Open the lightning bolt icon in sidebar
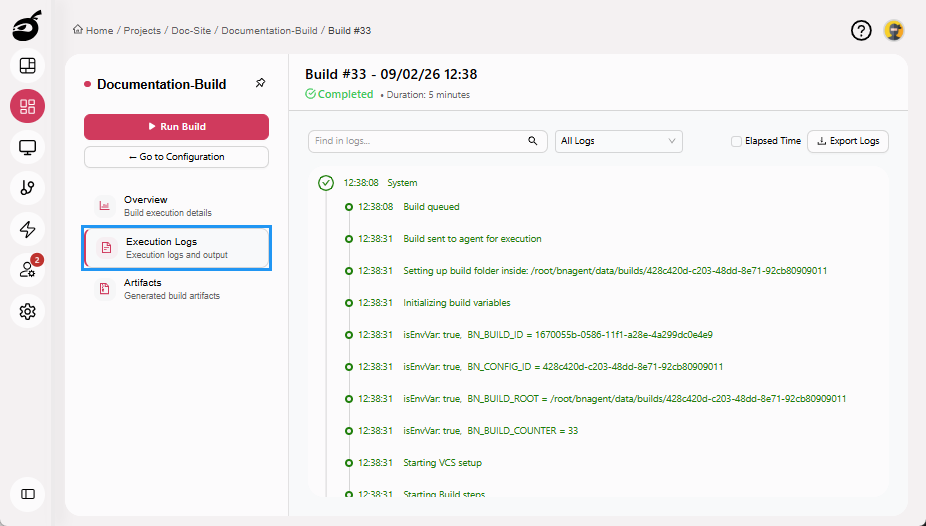 tap(27, 229)
